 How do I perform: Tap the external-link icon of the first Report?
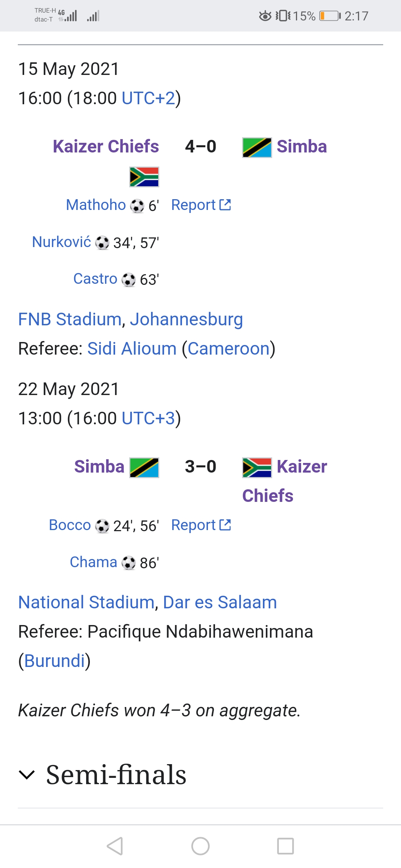coord(225,205)
